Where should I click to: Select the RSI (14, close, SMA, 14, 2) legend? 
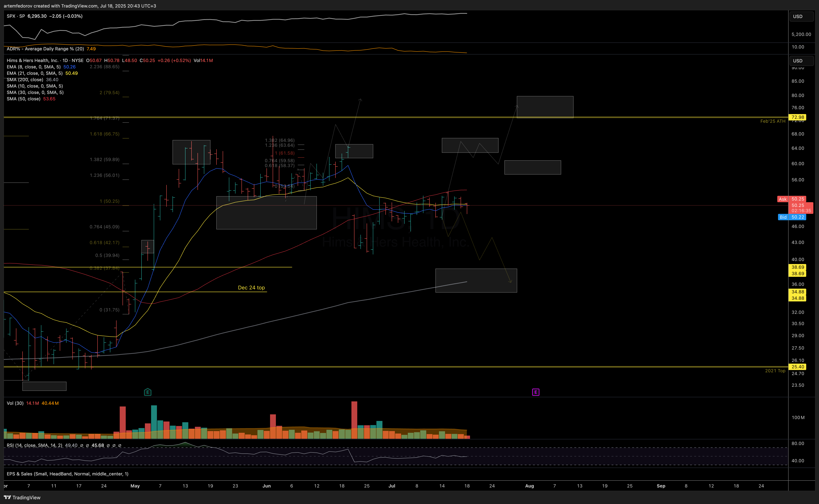coord(34,445)
